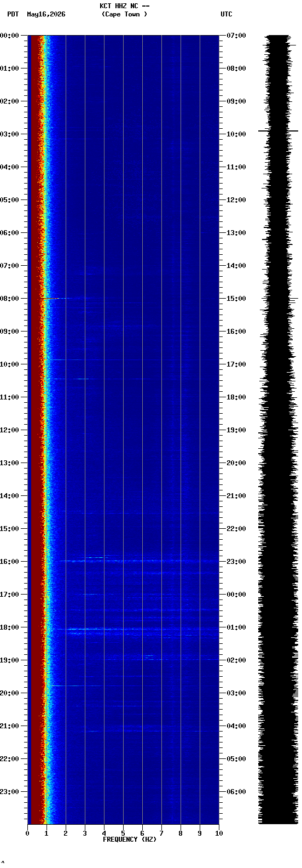Click the UTC time label 17:00
The width and height of the screenshot is (302, 868).
tap(236, 364)
